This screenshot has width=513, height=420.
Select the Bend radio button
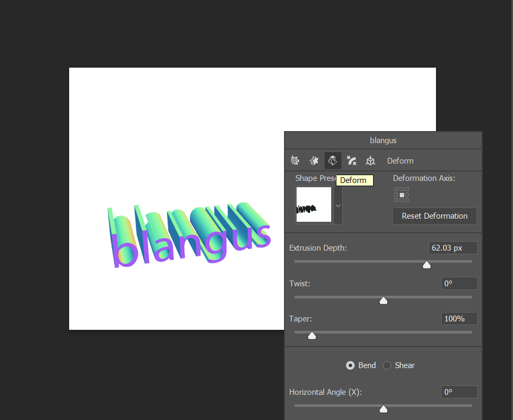click(x=350, y=365)
